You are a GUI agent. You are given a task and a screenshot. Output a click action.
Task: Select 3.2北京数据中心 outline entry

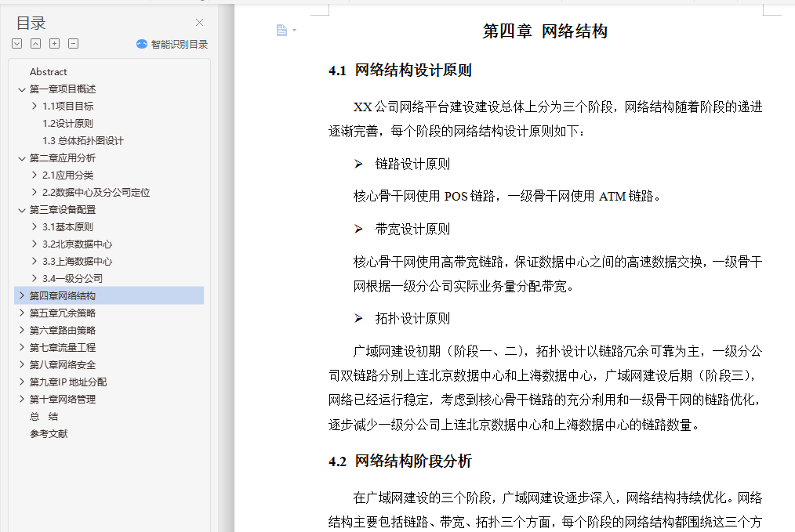click(77, 244)
